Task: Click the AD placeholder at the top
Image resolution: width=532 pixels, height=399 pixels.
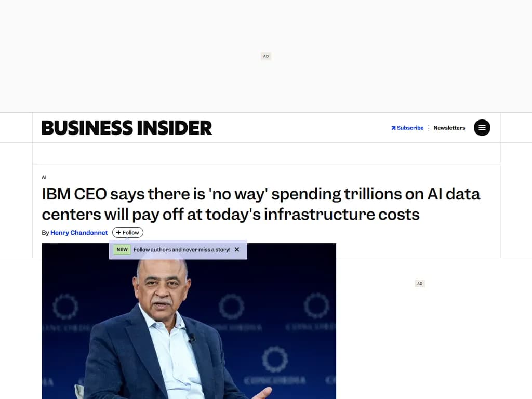Action: pyautogui.click(x=265, y=56)
